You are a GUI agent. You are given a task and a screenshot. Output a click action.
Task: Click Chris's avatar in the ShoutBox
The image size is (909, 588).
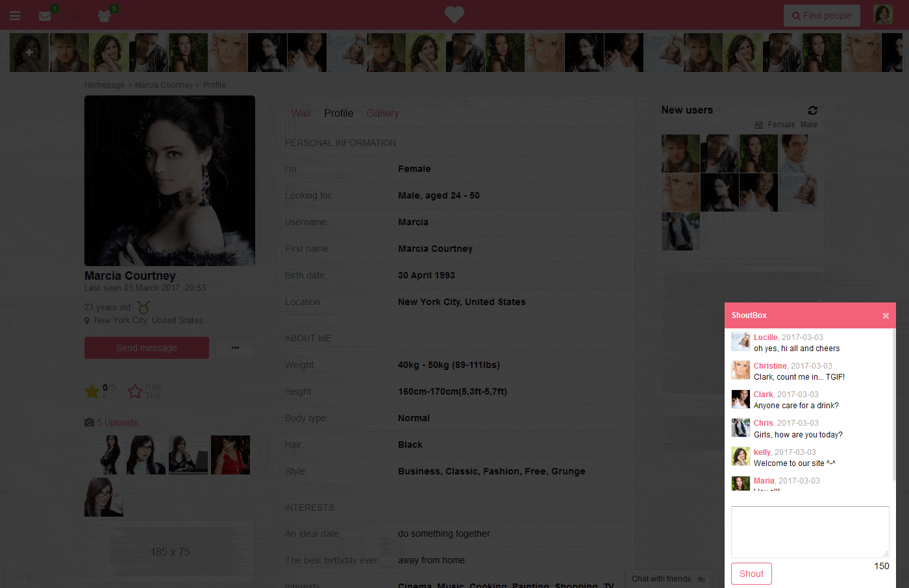point(741,428)
